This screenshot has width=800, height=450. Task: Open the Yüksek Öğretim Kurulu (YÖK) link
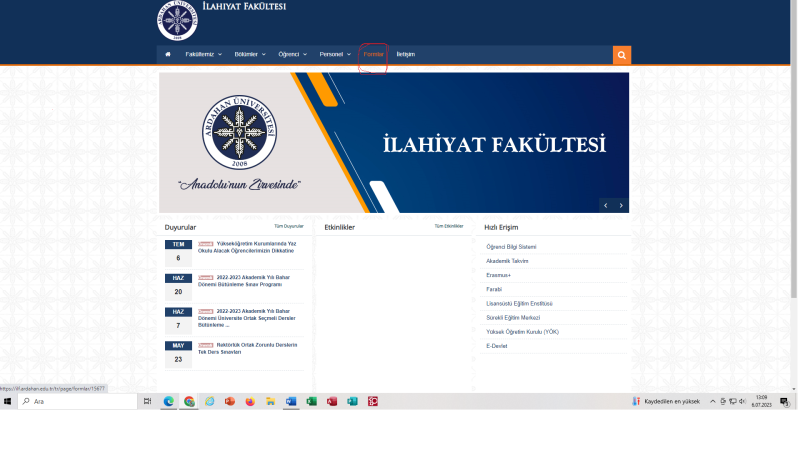pos(522,332)
